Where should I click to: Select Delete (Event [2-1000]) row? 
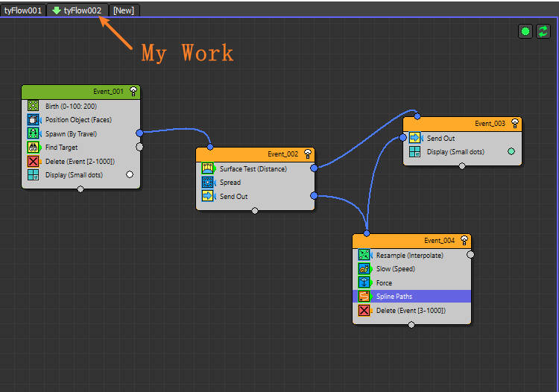[81, 161]
